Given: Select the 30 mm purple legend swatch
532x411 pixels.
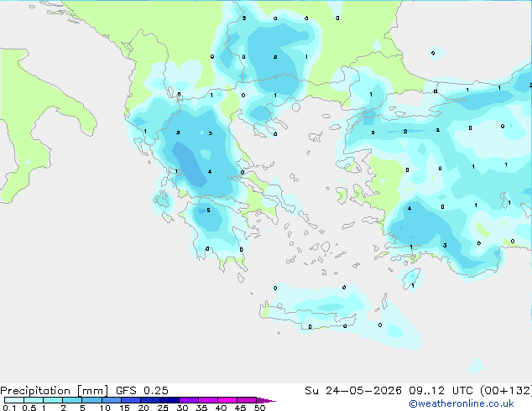Looking at the screenshot, I should tap(189, 400).
